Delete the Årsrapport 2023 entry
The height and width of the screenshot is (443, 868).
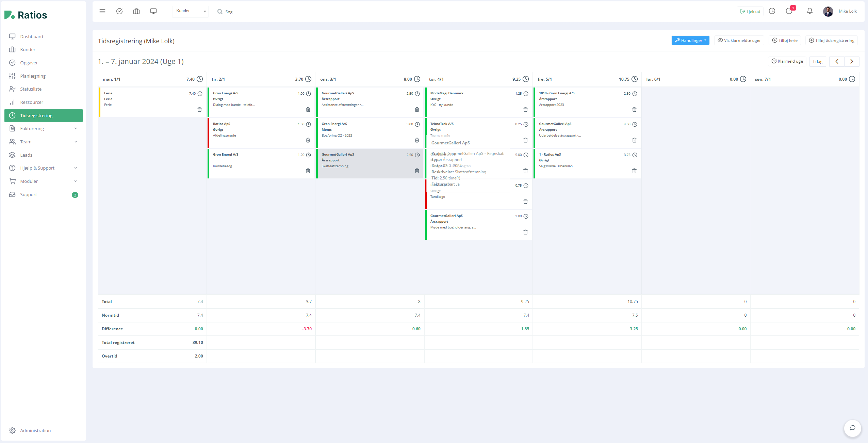click(634, 110)
